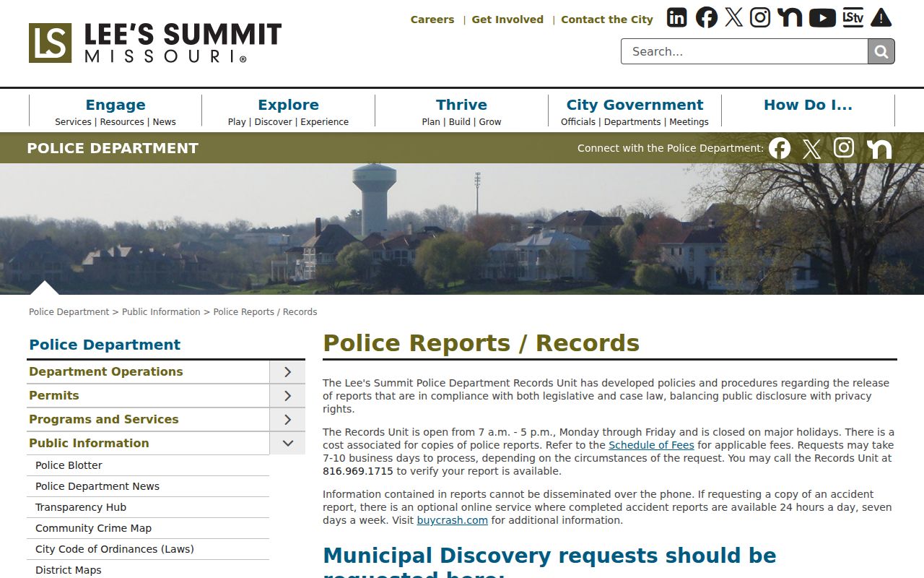Screen dimensions: 924x578
Task: Open City Code of Ordinances (Laws)
Action: click(x=148, y=549)
